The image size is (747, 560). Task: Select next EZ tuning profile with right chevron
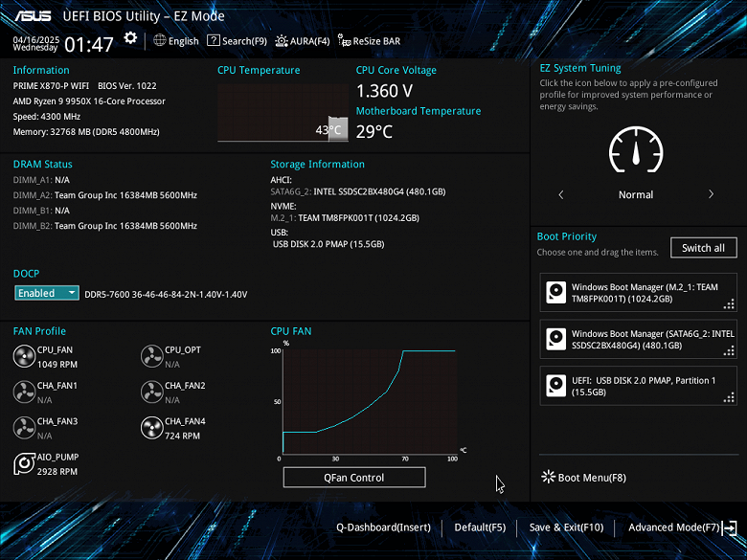pos(711,194)
